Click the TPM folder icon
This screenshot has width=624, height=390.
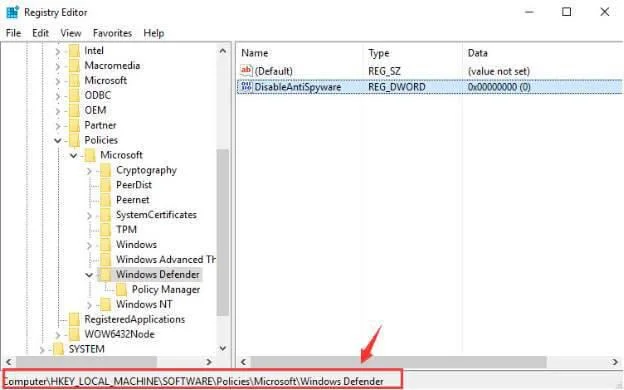[x=105, y=230]
